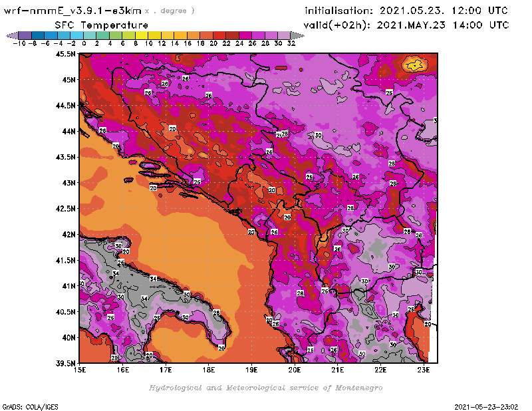532x411 pixels.
Task: Click the '44N' latitude label
Action: 68,131
